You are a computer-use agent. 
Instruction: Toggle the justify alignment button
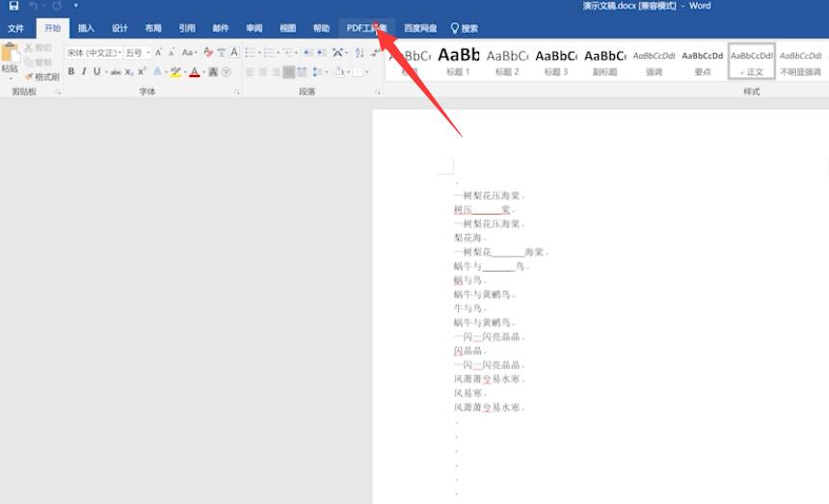288,72
